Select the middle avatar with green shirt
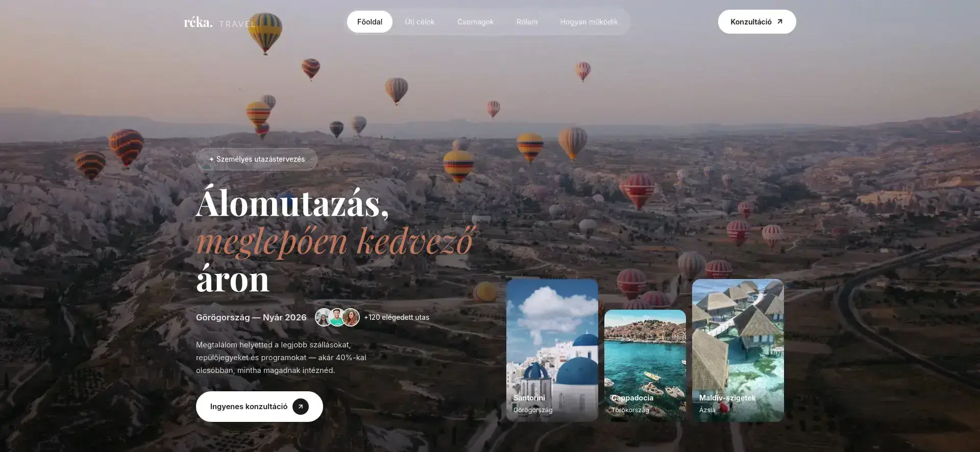 336,317
